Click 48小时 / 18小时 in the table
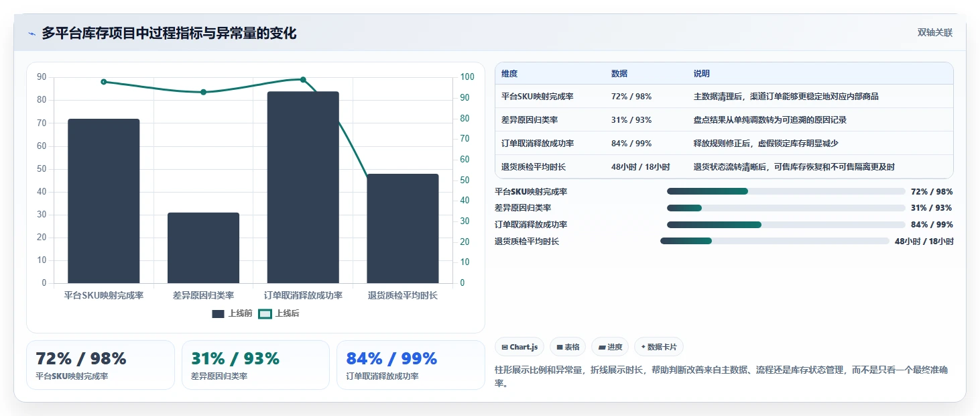Image resolution: width=980 pixels, height=416 pixels. click(x=641, y=166)
